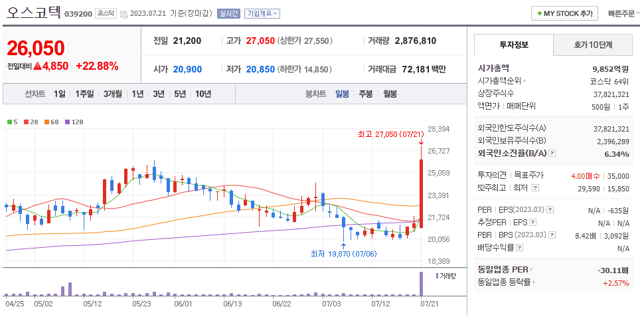Select 1일 line chart period
The width and height of the screenshot is (644, 315).
tap(59, 94)
